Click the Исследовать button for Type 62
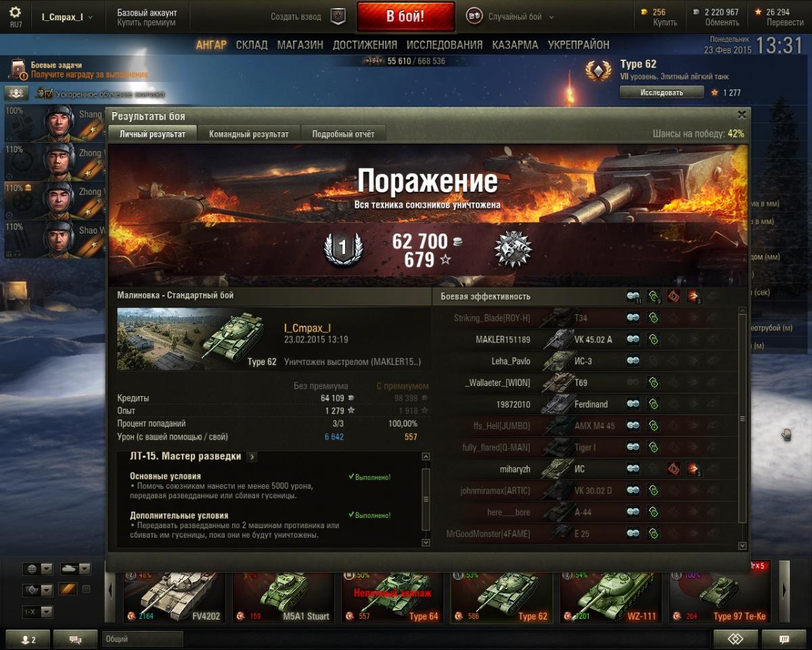This screenshot has height=650, width=812. click(x=662, y=92)
